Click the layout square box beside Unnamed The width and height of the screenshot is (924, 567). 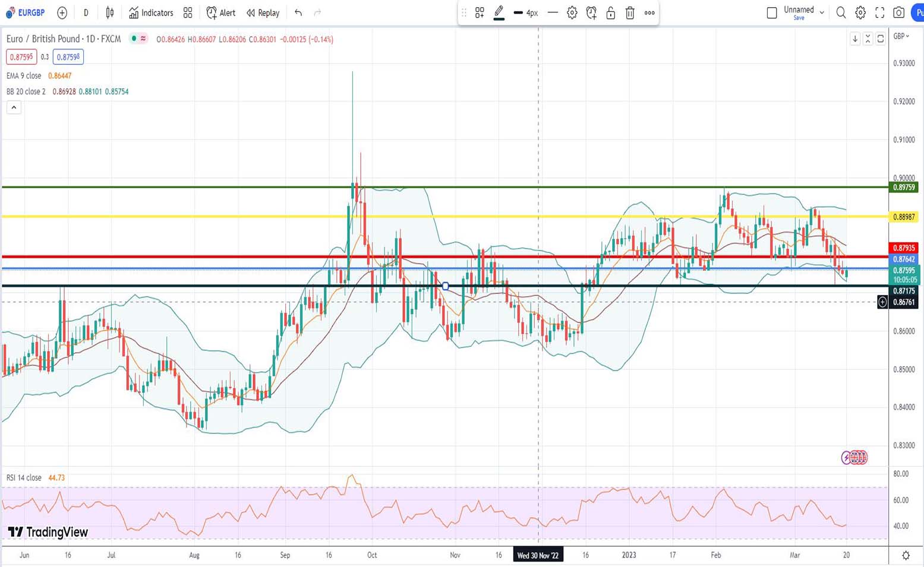tap(772, 12)
